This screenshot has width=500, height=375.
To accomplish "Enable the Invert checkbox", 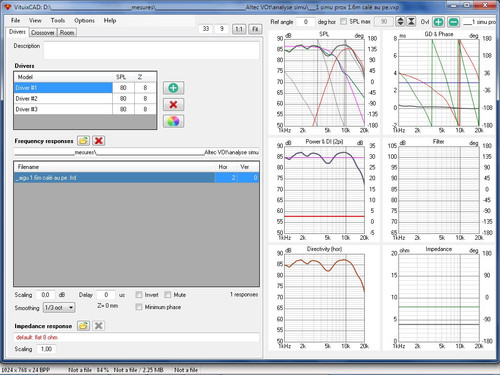I will click(x=139, y=295).
